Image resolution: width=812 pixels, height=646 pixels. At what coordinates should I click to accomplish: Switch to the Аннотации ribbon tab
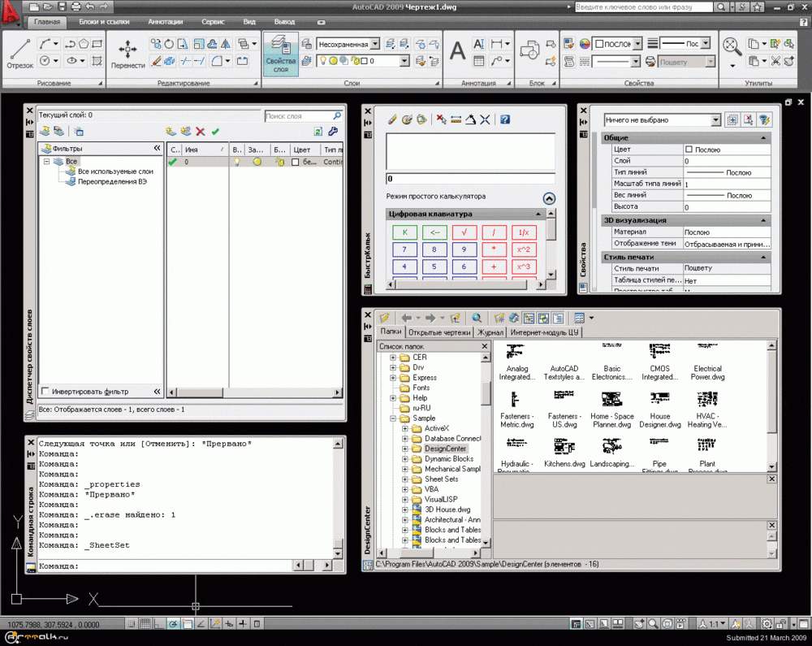click(166, 22)
